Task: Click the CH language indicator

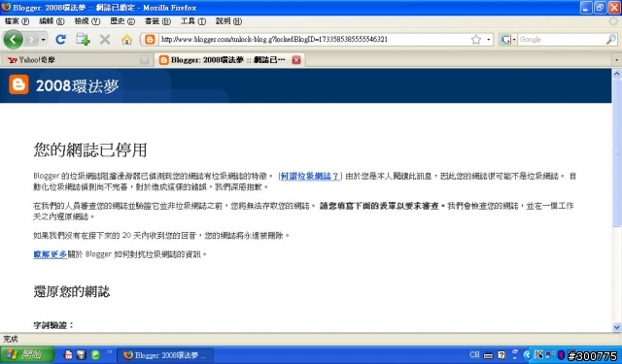Action: [474, 355]
